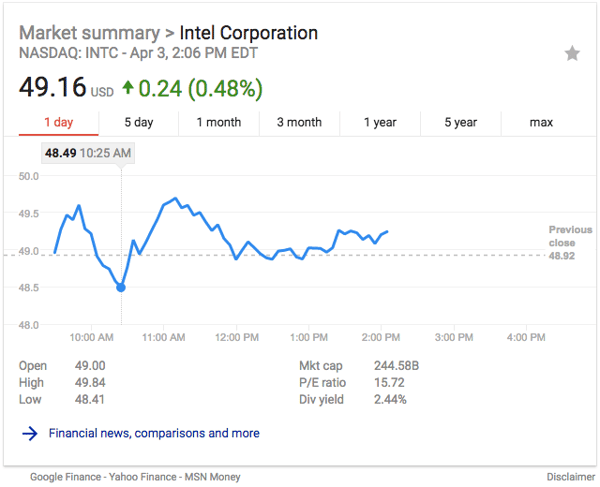Click the Intel Corporation title
Image resolution: width=600 pixels, height=487 pixels.
tap(248, 33)
